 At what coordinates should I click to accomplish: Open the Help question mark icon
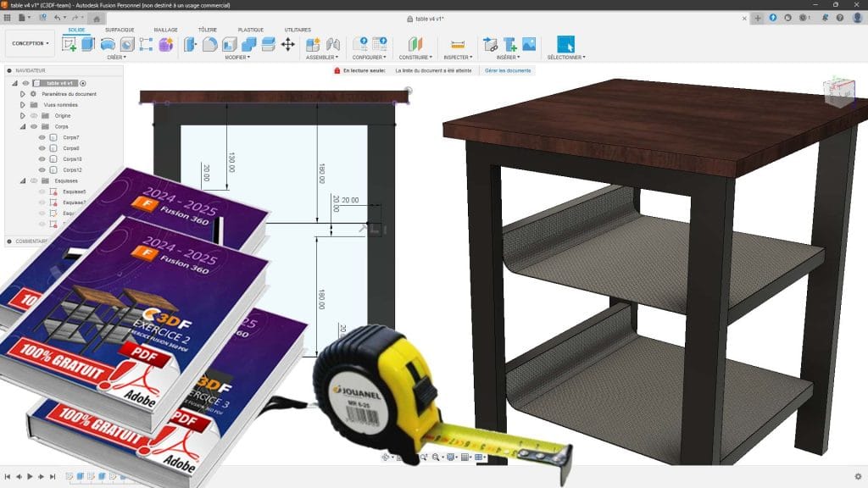click(840, 18)
